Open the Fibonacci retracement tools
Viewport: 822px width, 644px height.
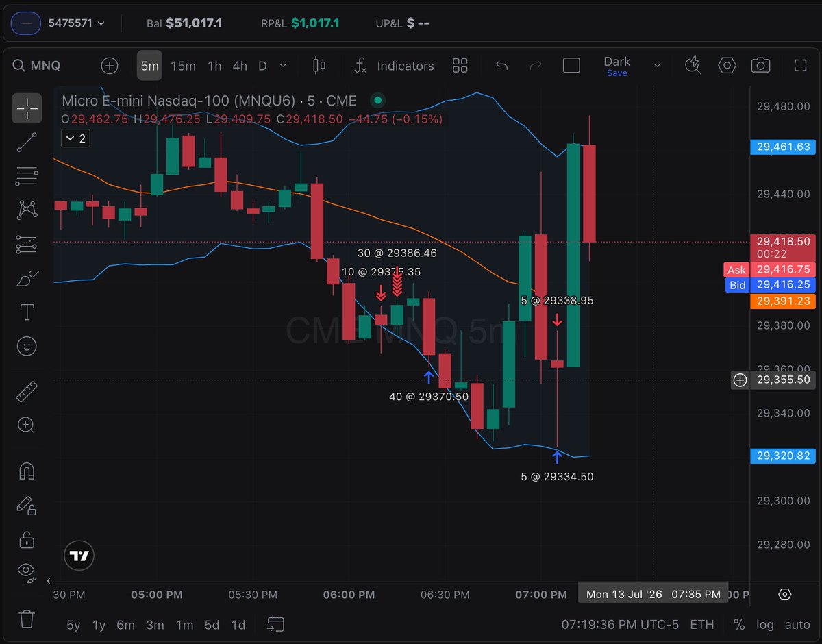[x=27, y=176]
